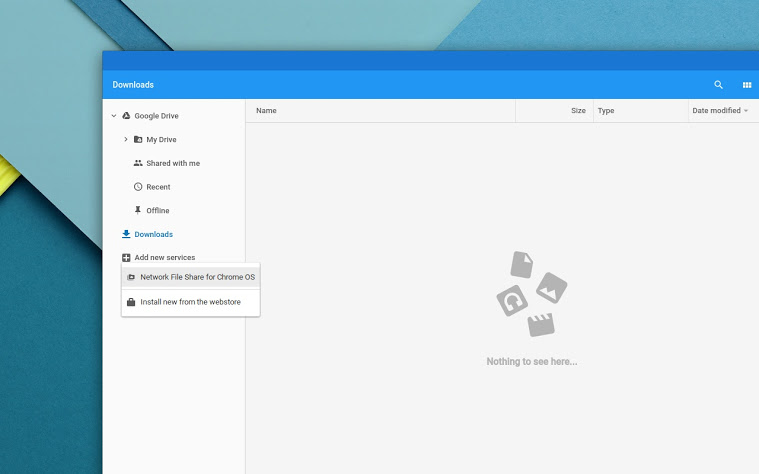Click the Downloads arrow icon in sidebar
Screen dimensions: 759x474
coord(126,234)
